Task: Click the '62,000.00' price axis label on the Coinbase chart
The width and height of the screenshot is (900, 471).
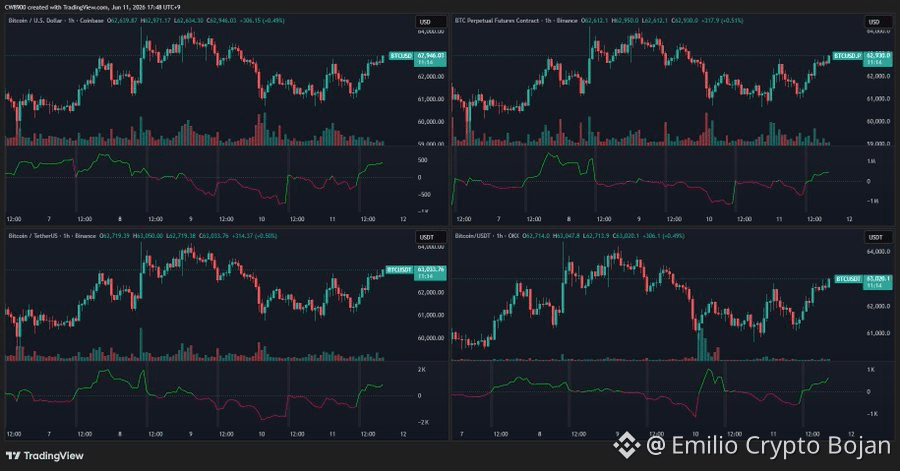Action: (430, 76)
